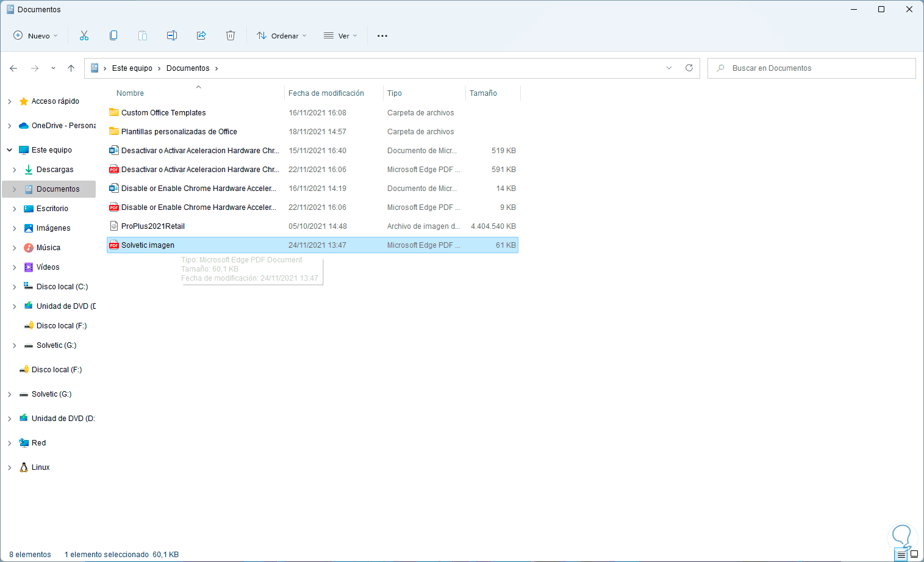Switch to large thumbnails view in status bar
The width and height of the screenshot is (924, 562).
pos(914,555)
